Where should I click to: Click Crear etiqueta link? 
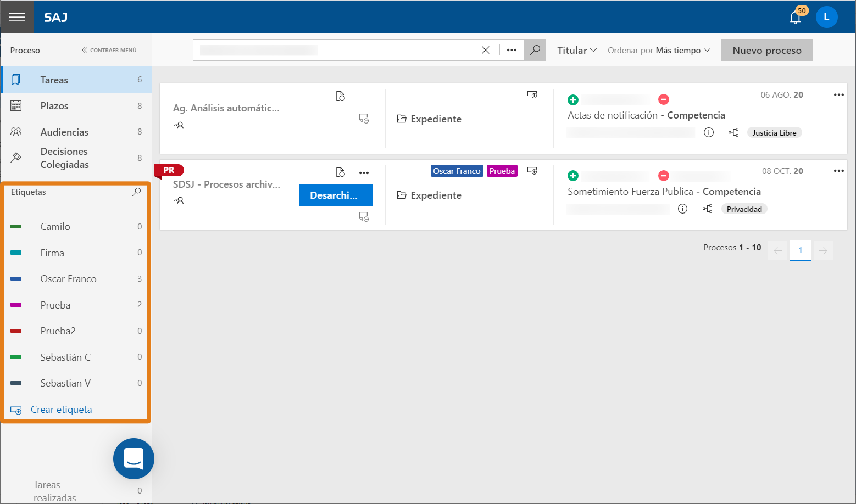pos(62,410)
